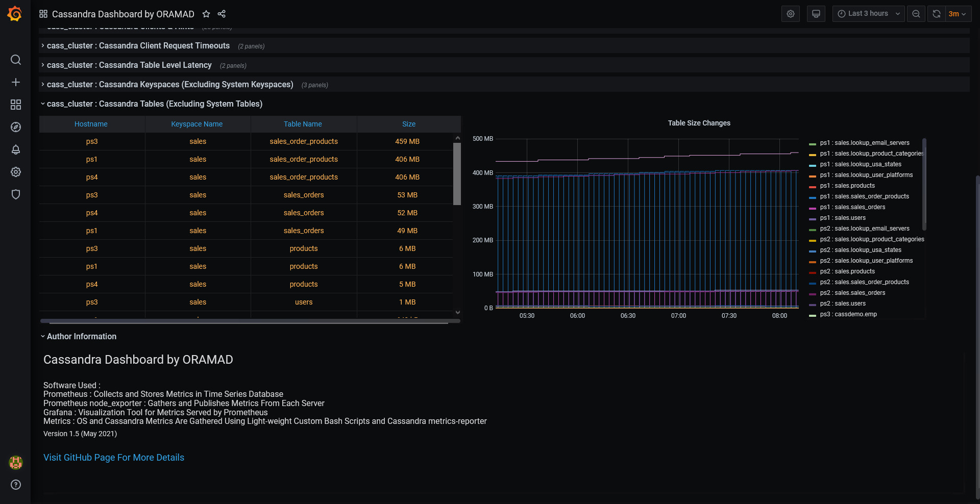Open dashboard settings gear in top bar
The height and width of the screenshot is (504, 980).
pyautogui.click(x=791, y=14)
